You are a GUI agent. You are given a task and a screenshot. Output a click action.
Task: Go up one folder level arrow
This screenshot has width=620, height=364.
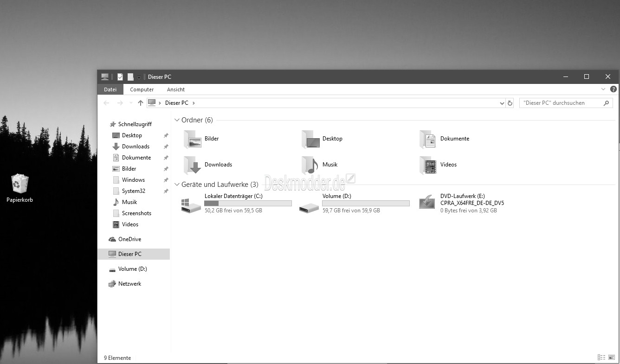[x=141, y=103]
